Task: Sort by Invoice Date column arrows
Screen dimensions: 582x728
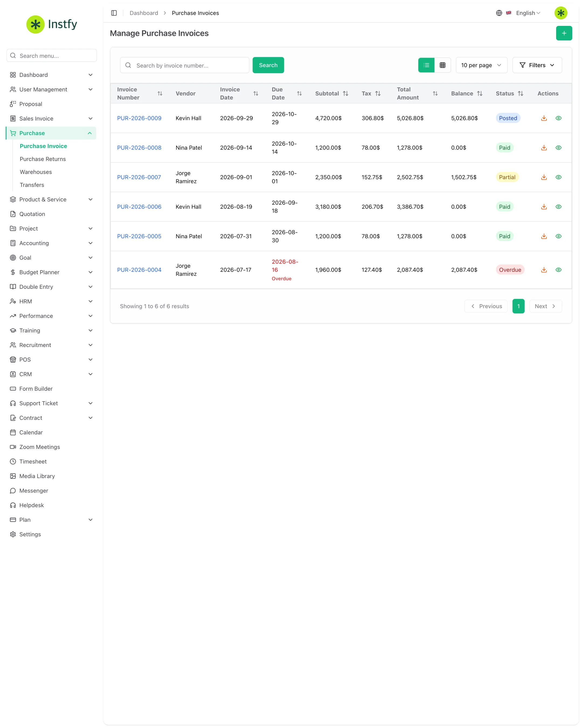Action: pos(256,94)
